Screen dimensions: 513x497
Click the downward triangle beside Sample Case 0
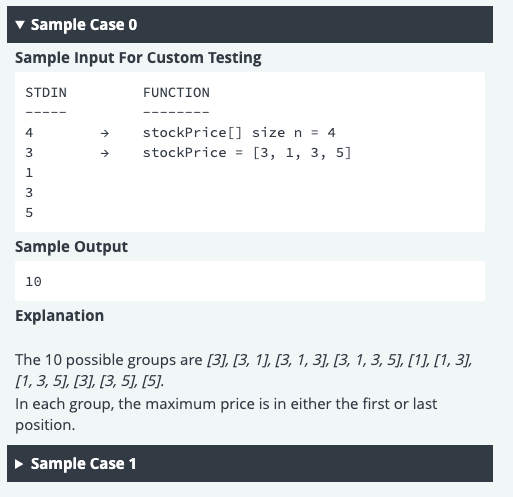[x=20, y=25]
